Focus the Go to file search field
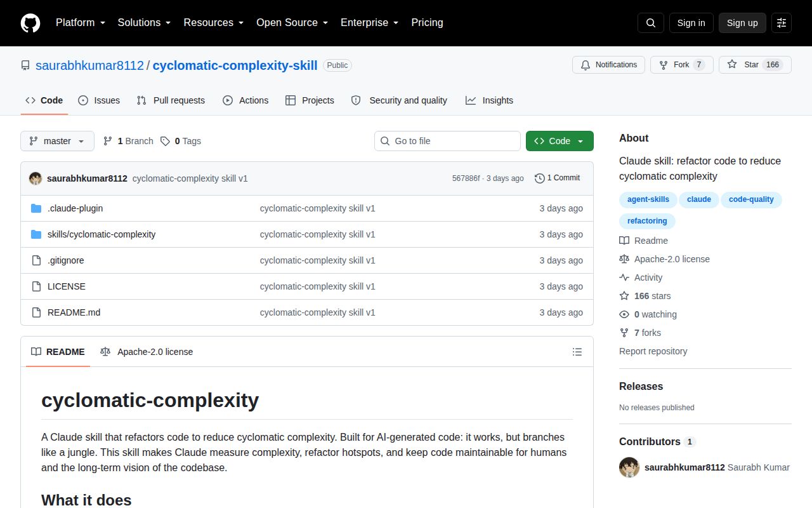812x508 pixels. coord(447,141)
